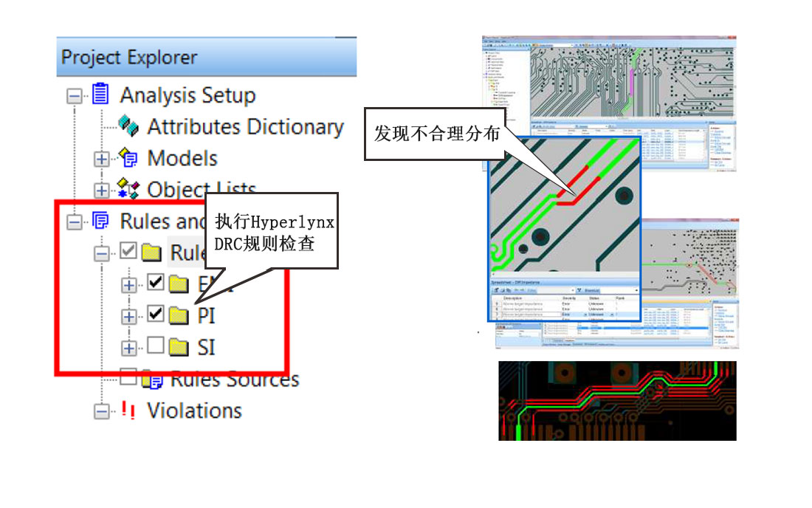Open the dark PCB layout thumbnail

tap(617, 401)
